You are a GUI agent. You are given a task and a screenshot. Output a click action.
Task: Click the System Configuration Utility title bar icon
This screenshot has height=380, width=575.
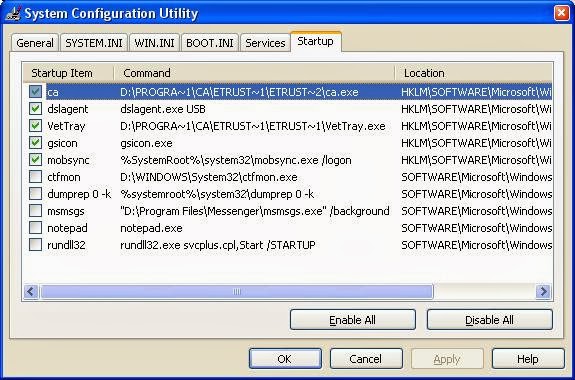[x=14, y=13]
